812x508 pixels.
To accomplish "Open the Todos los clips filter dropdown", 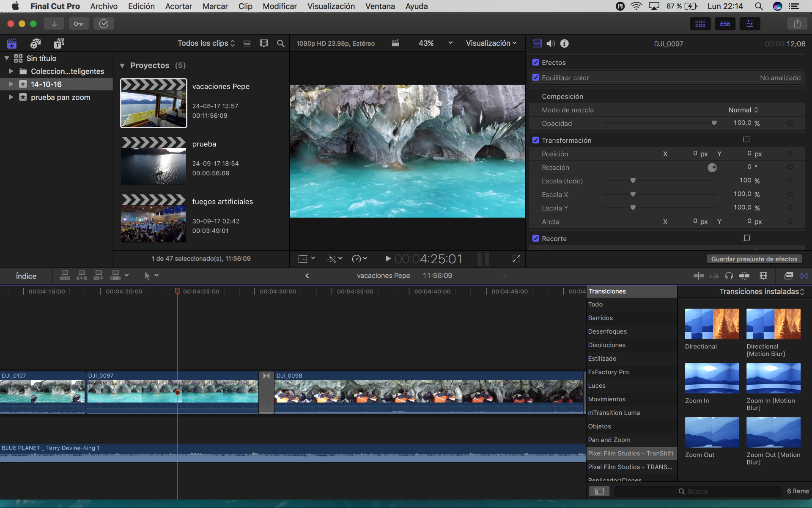I will coord(206,43).
